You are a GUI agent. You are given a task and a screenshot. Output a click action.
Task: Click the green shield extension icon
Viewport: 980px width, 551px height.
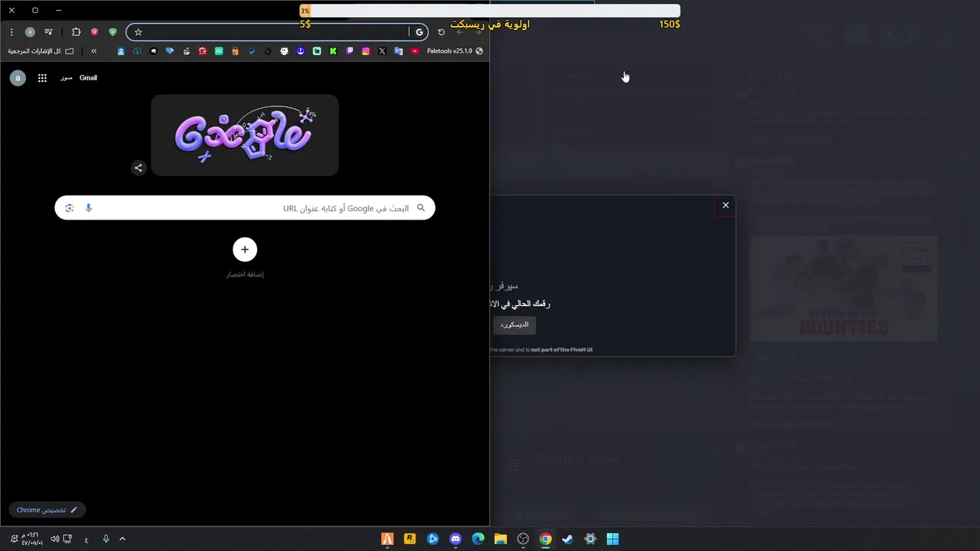tap(113, 32)
